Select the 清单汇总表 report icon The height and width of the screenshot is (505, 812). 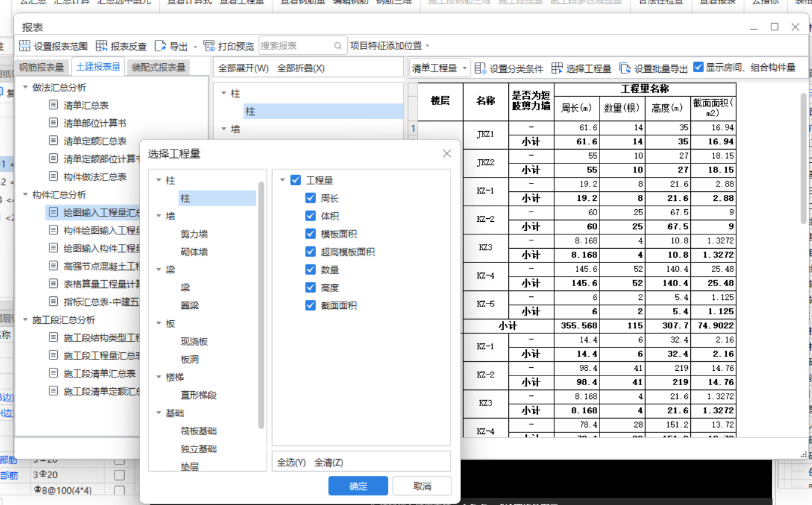(x=54, y=105)
